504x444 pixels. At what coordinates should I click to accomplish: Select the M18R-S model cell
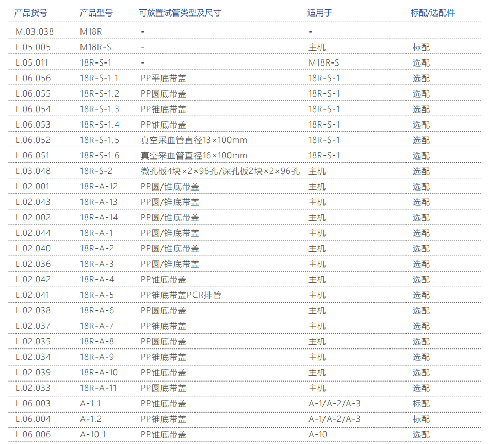[x=95, y=47]
